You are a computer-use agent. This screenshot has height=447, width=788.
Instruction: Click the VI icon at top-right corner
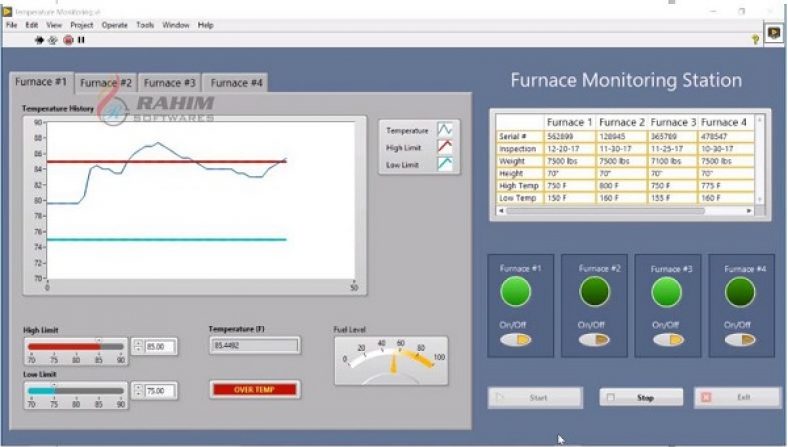774,34
